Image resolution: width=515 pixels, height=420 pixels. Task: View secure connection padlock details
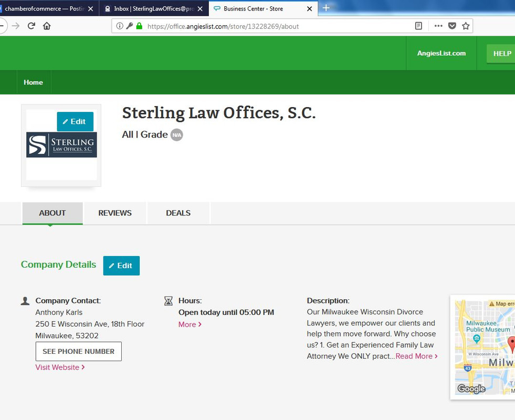coord(139,26)
